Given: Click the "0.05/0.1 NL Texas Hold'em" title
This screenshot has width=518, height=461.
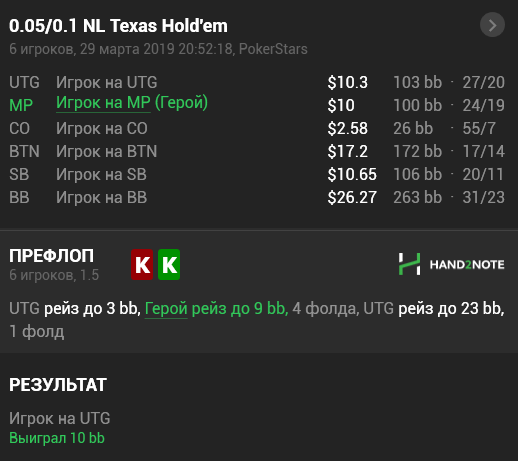Looking at the screenshot, I should (118, 26).
